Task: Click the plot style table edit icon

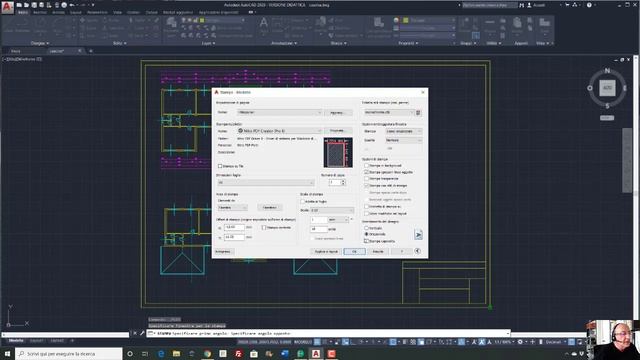Action: (x=418, y=113)
